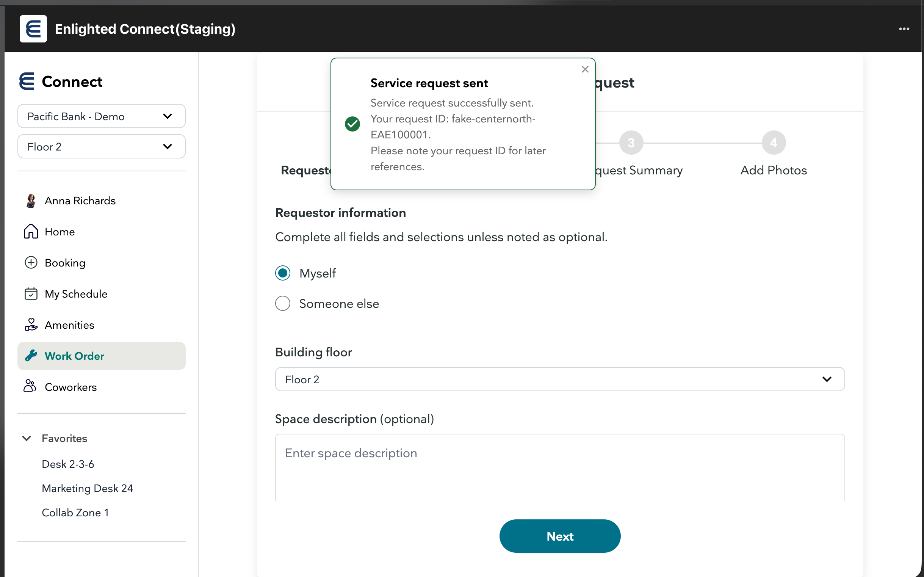Click the Work Order wrench icon
The image size is (924, 577).
(x=31, y=356)
